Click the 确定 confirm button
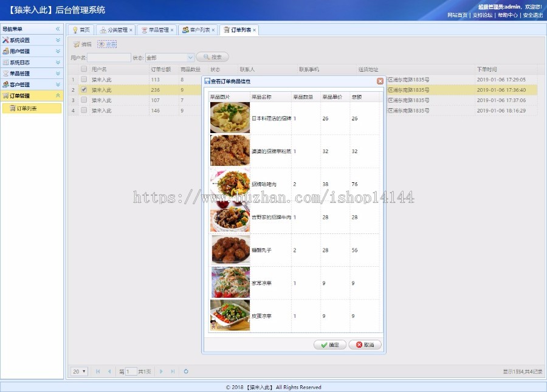This screenshot has width=547, height=392. tap(330, 345)
